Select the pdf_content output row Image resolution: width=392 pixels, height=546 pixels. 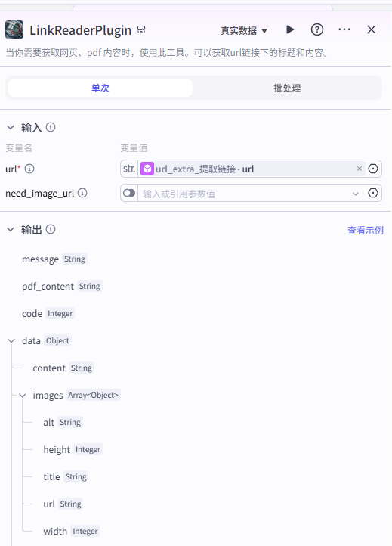(x=62, y=286)
